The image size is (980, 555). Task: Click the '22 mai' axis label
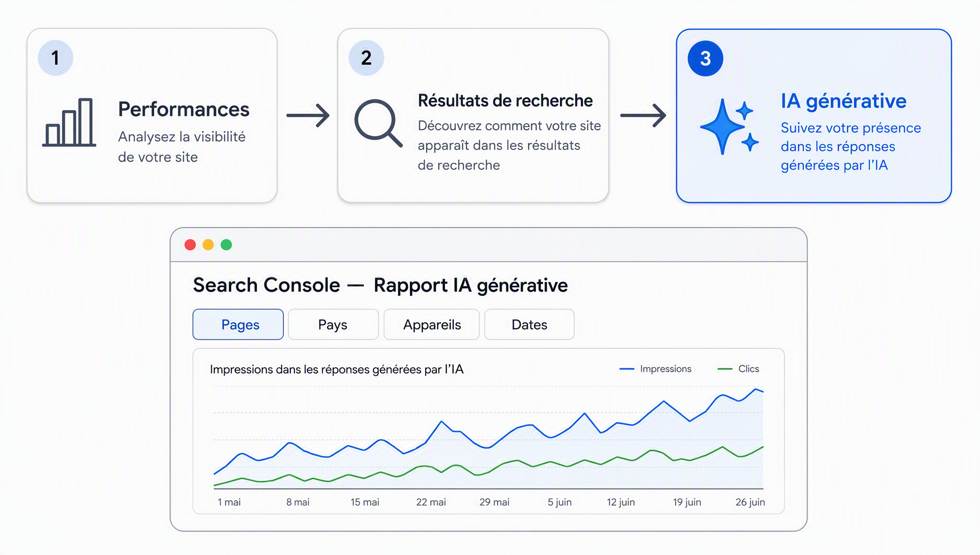point(431,502)
